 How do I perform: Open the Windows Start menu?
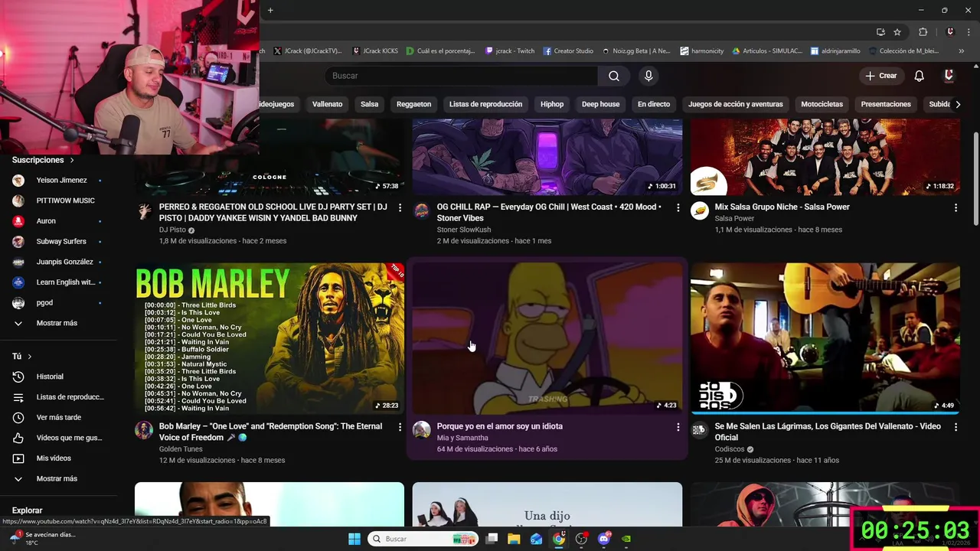click(x=354, y=539)
